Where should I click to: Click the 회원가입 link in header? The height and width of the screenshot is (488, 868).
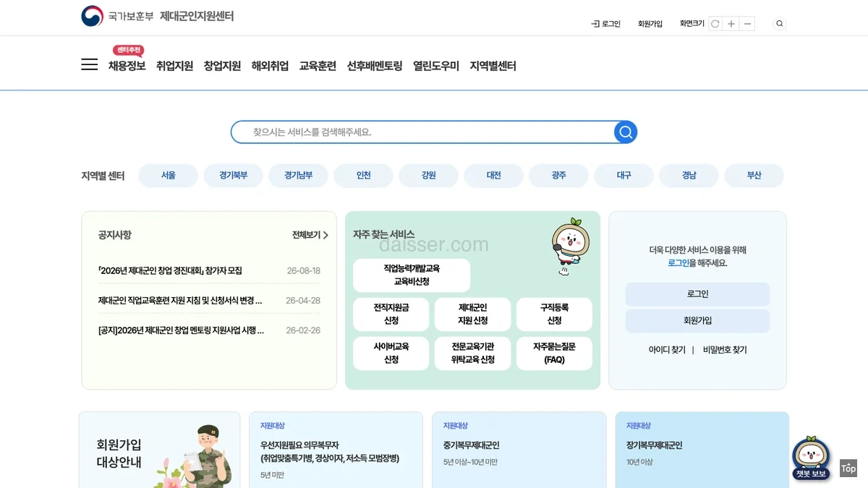pos(650,24)
